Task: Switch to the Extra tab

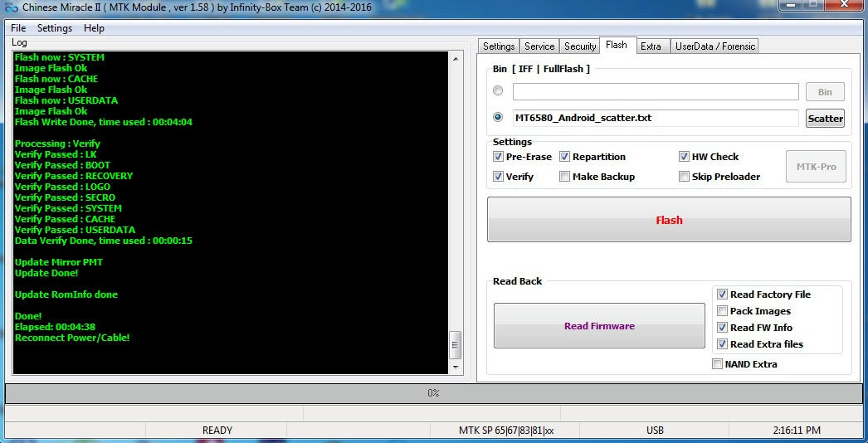Action: (651, 46)
